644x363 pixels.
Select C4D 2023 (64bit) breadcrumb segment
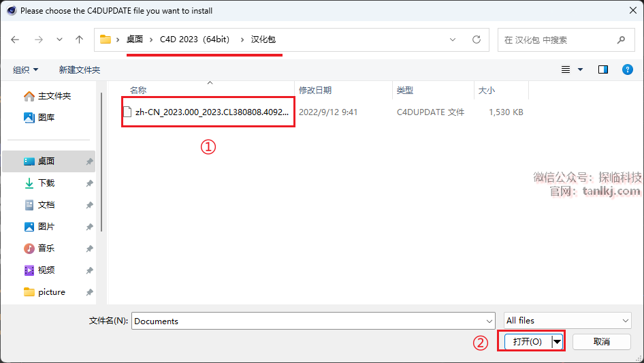click(x=195, y=40)
